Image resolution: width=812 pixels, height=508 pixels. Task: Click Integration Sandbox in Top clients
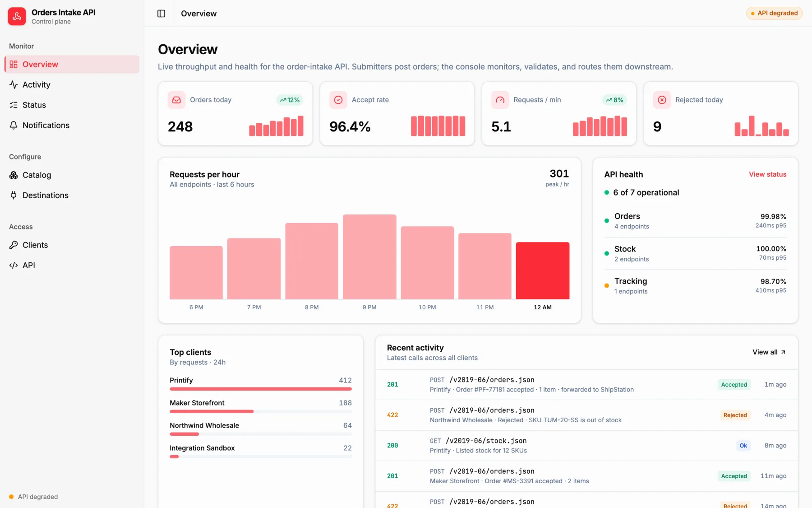click(x=202, y=448)
